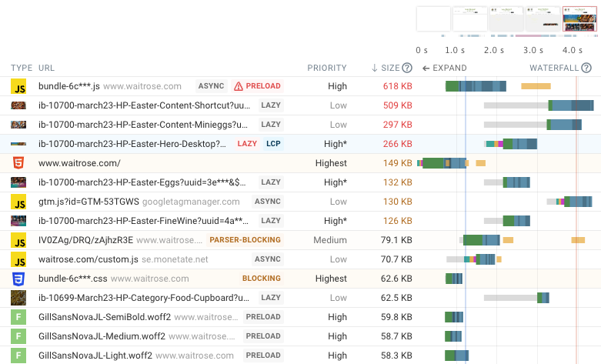The width and height of the screenshot is (601, 364).
Task: Click the PRELOAD badge on SemiBold font row
Action: pyautogui.click(x=263, y=317)
